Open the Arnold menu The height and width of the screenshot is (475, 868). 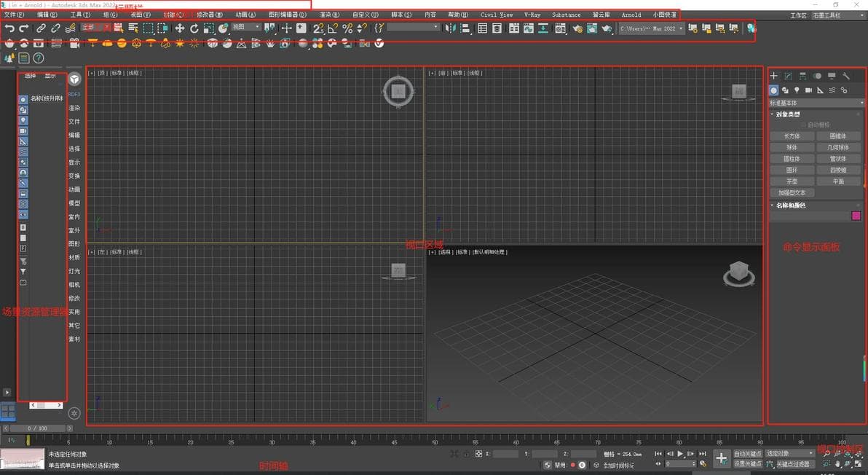(631, 15)
